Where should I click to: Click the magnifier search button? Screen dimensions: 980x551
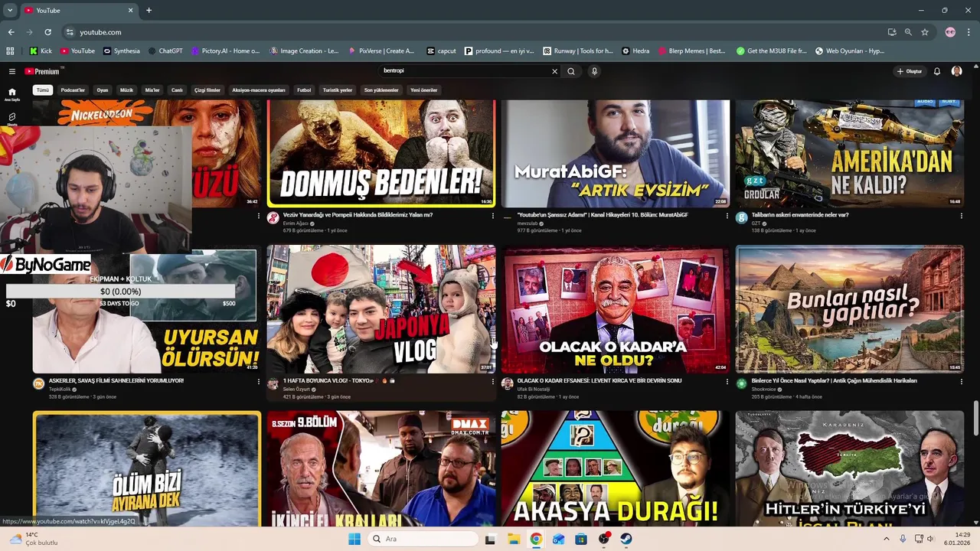tap(571, 71)
